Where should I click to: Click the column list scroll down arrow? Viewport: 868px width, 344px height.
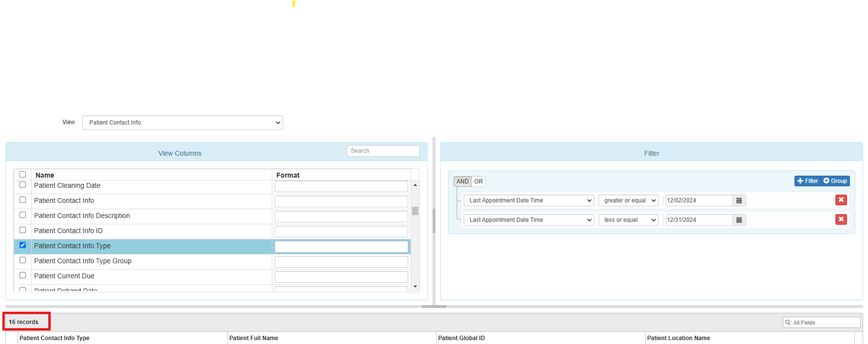pos(415,287)
